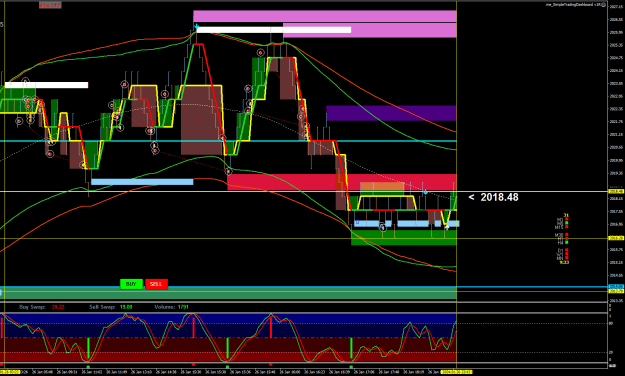Image resolution: width=625 pixels, height=376 pixels.
Task: Click the Dashboard indicator label top right
Action: coord(575,4)
